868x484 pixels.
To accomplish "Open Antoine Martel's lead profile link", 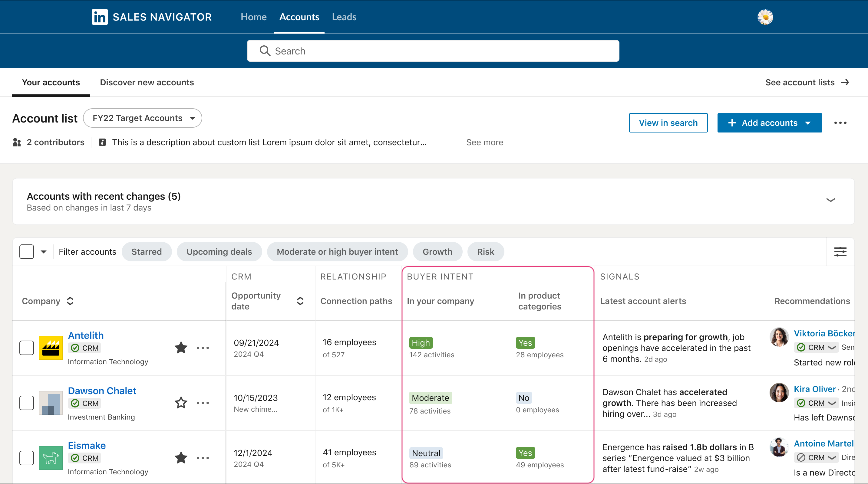I will [x=824, y=443].
